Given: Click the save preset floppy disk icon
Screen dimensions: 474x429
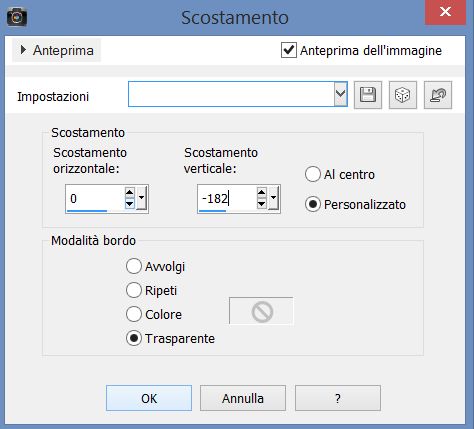Looking at the screenshot, I should (x=368, y=95).
